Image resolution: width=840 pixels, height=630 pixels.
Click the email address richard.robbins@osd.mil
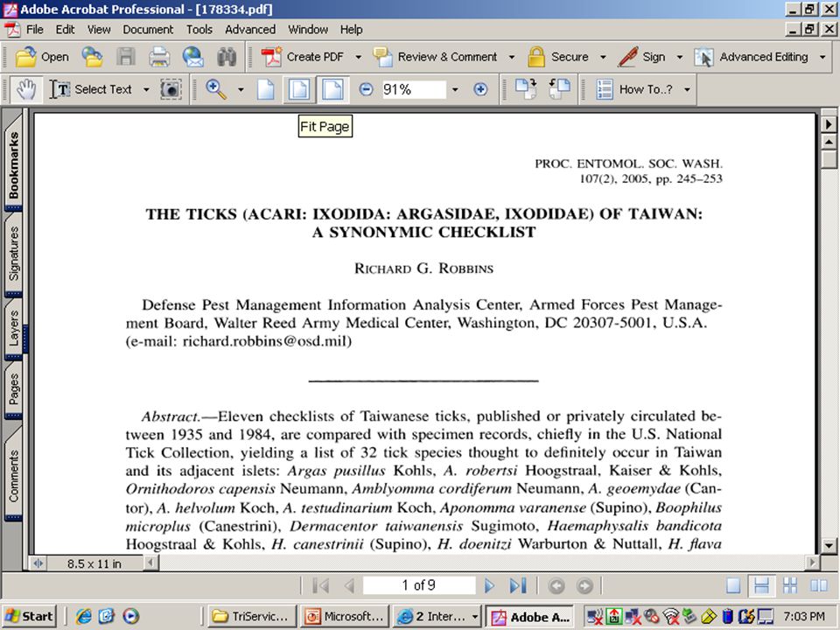(265, 341)
